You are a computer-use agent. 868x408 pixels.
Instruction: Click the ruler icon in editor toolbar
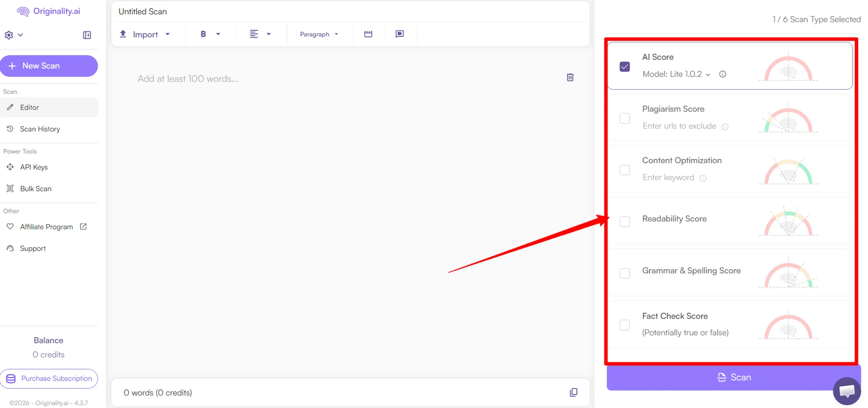[368, 34]
